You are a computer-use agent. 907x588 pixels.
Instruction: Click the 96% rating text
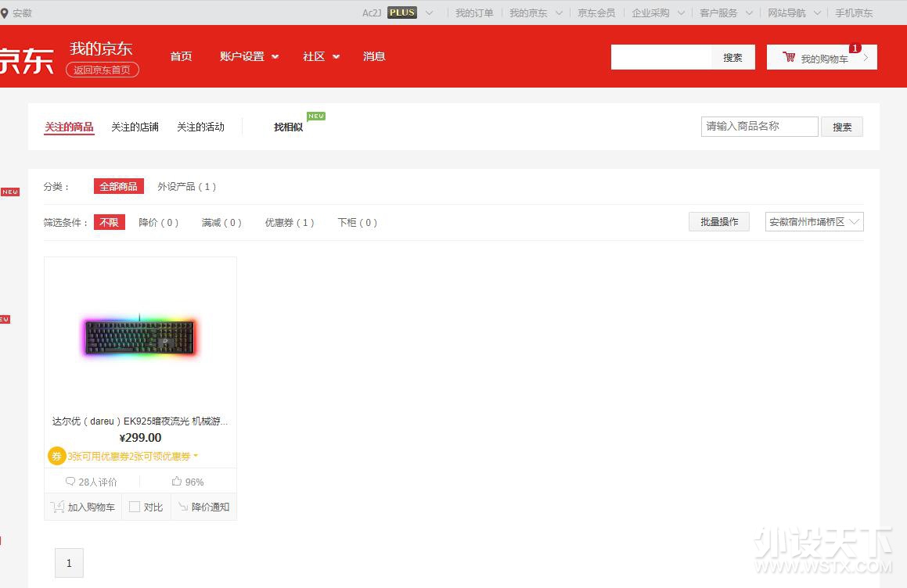194,482
